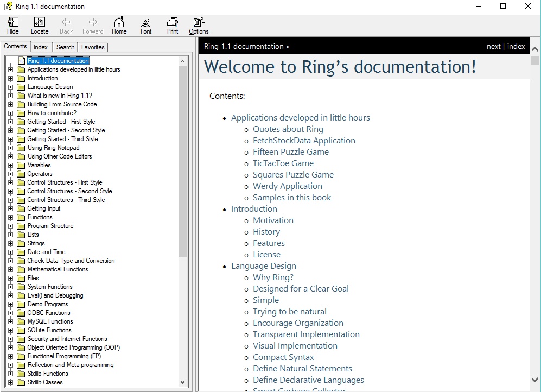Open the Why Ring? link
541x392 pixels.
tap(273, 277)
